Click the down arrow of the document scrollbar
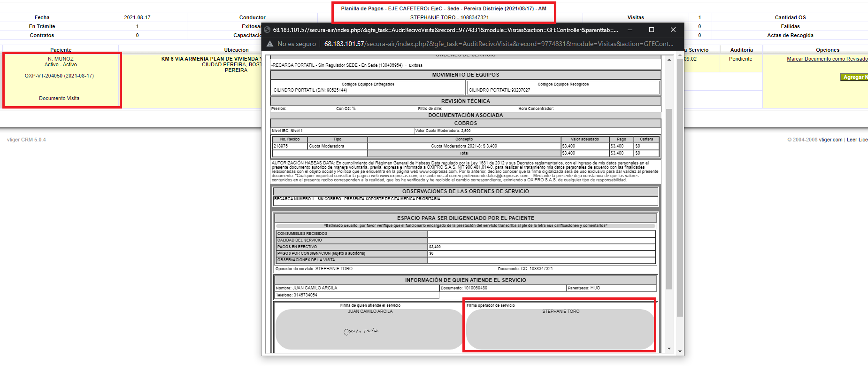The height and width of the screenshot is (366, 868). click(x=669, y=349)
